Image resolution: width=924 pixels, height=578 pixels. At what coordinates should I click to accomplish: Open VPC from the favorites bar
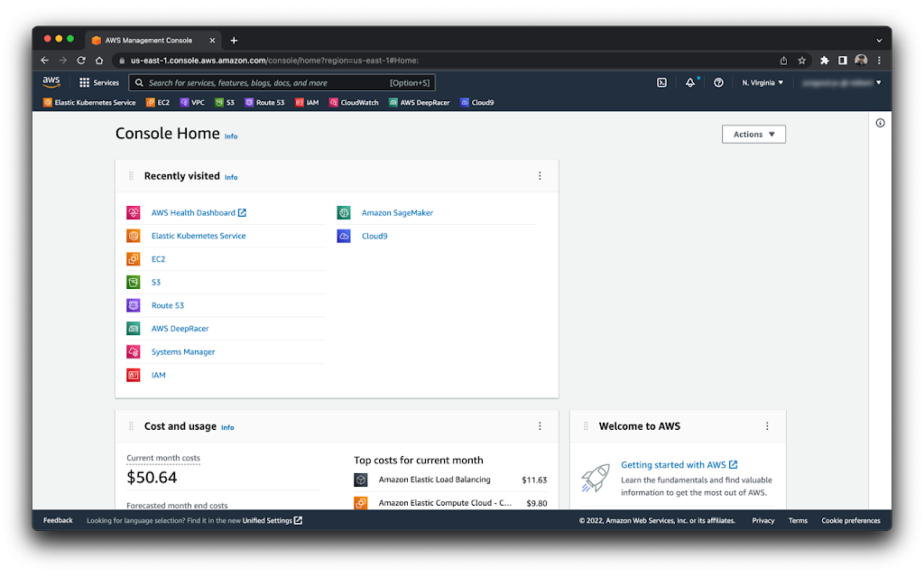[192, 103]
